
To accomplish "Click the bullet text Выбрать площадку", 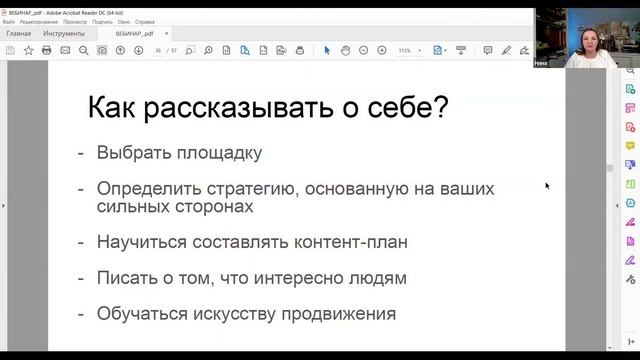I will coord(180,153).
